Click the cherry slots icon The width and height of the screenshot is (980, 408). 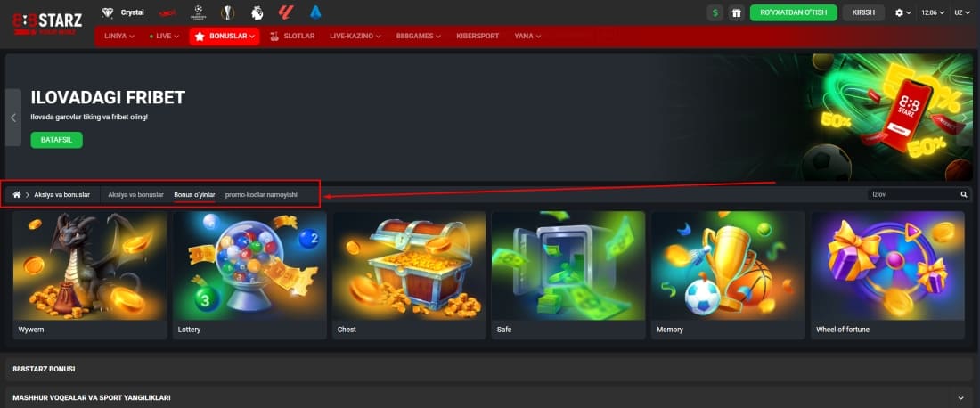click(x=274, y=37)
